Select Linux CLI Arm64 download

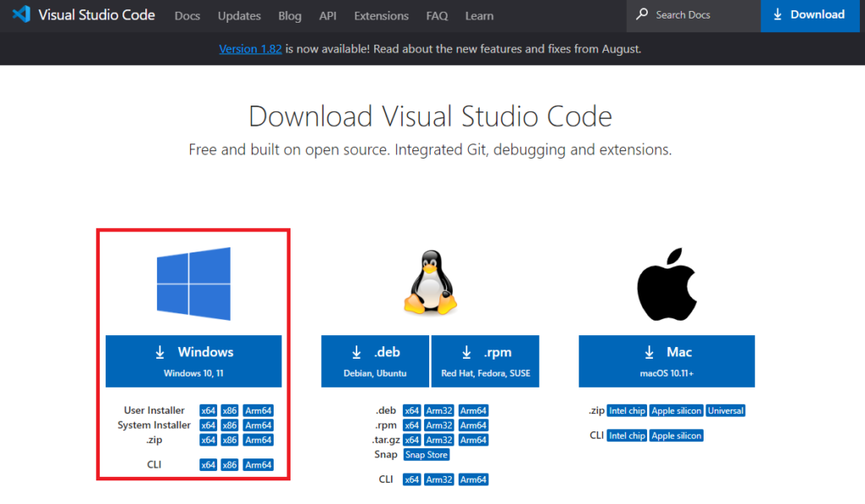(473, 480)
